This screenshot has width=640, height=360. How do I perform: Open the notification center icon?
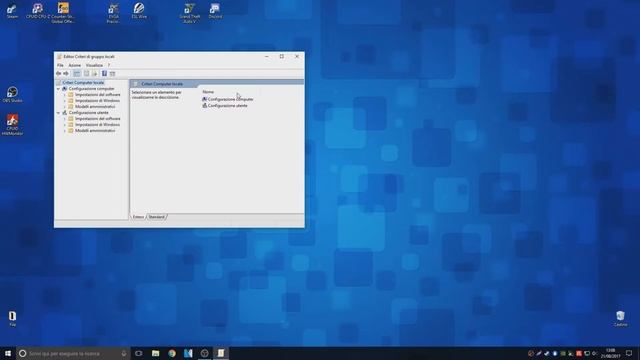click(629, 353)
